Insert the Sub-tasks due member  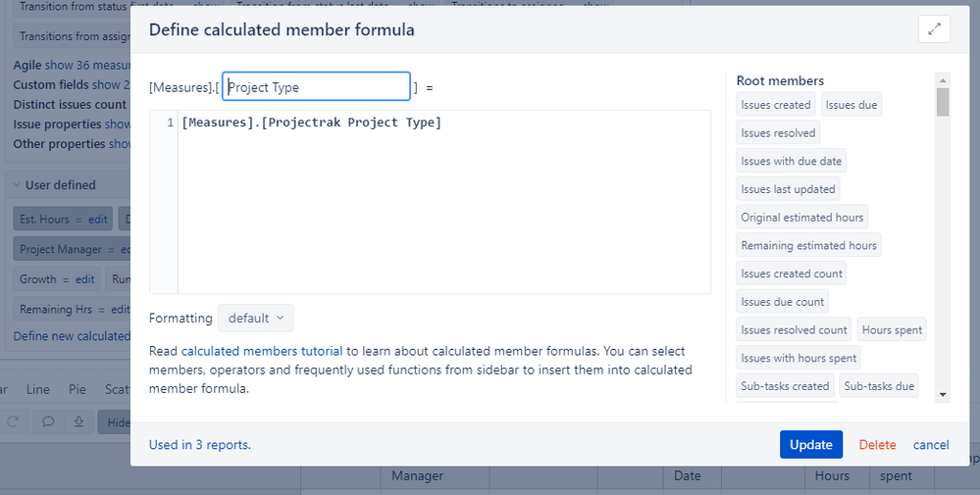[x=879, y=386]
